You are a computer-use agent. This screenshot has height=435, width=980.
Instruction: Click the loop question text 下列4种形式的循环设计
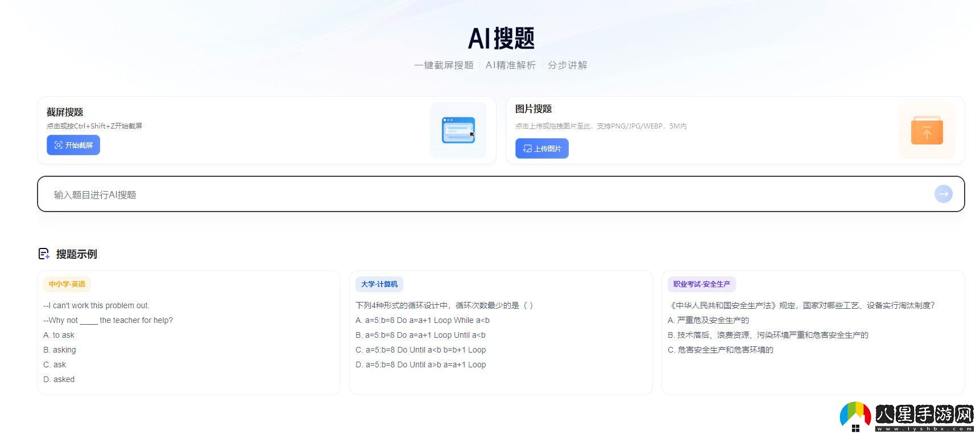click(444, 305)
